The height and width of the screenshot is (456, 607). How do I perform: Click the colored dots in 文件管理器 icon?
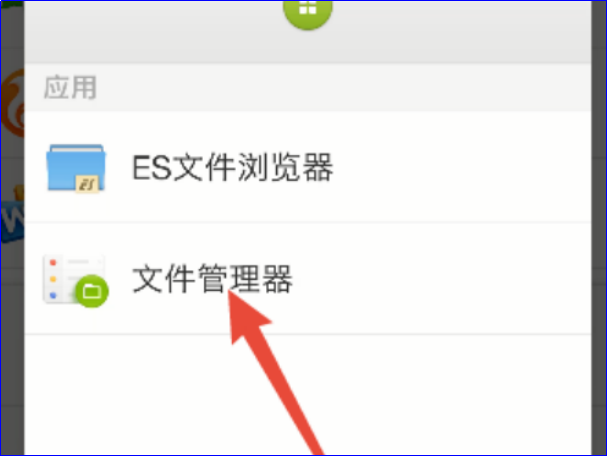point(53,279)
